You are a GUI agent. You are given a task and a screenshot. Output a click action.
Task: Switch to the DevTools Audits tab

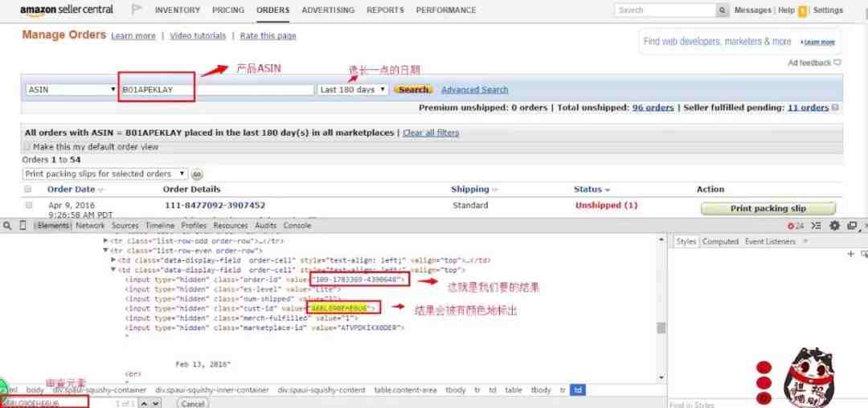click(266, 226)
